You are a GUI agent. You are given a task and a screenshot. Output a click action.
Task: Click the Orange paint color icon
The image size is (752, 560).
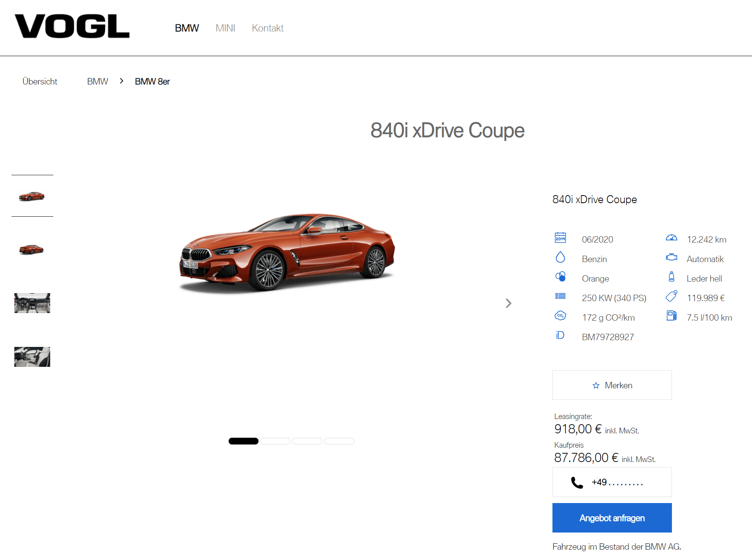560,276
